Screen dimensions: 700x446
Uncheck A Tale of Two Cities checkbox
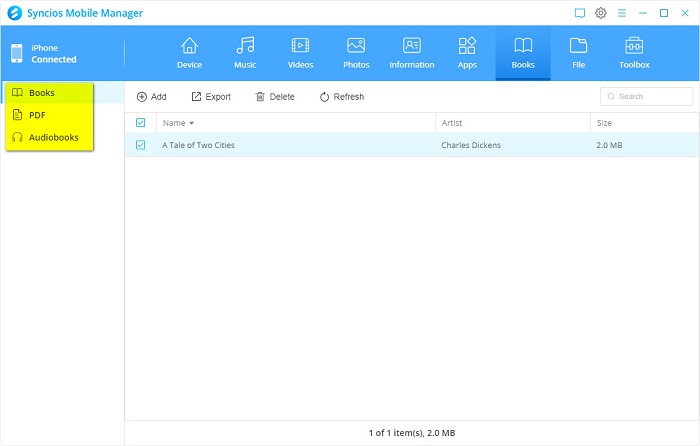[140, 145]
